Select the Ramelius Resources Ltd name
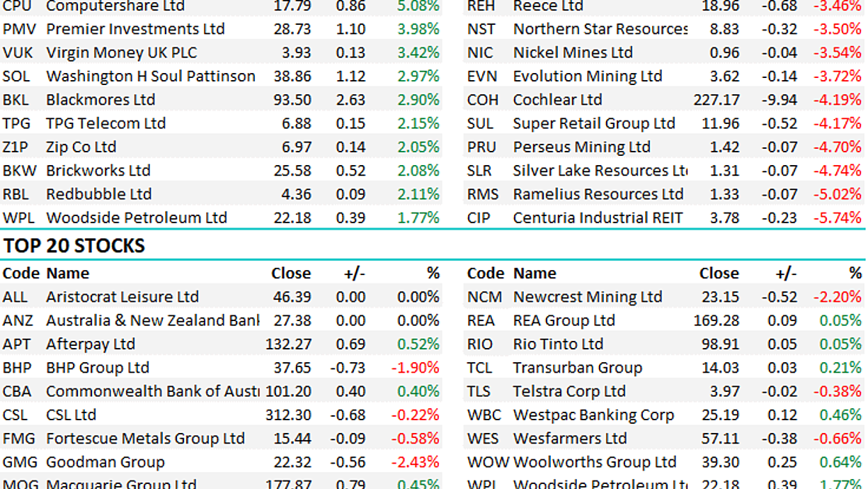The height and width of the screenshot is (489, 868). (598, 193)
